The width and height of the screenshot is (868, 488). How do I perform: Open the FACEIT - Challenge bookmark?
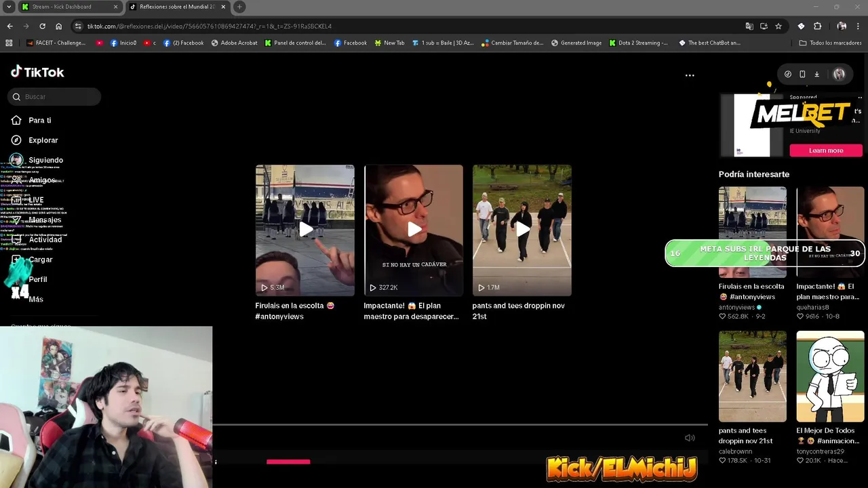(56, 43)
